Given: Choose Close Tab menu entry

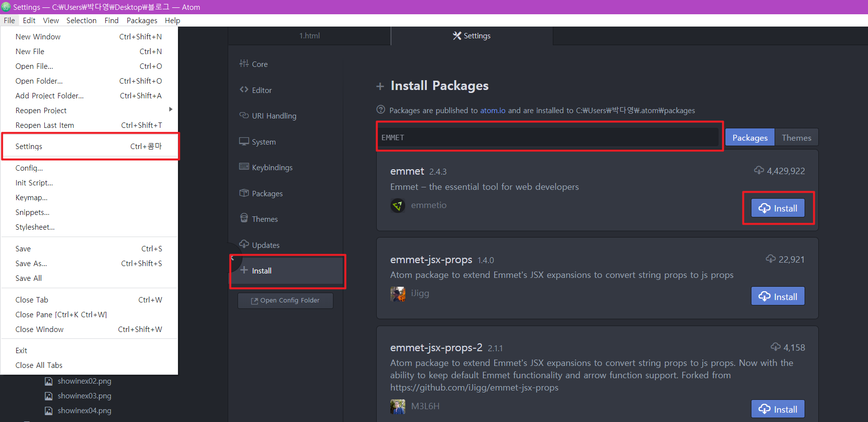Looking at the screenshot, I should (89, 300).
